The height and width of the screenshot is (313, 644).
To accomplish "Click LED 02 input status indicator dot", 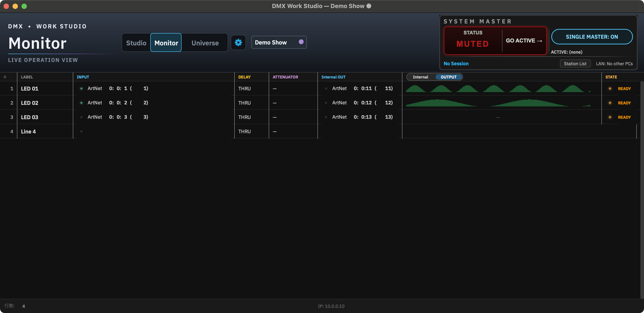I will pyautogui.click(x=81, y=103).
